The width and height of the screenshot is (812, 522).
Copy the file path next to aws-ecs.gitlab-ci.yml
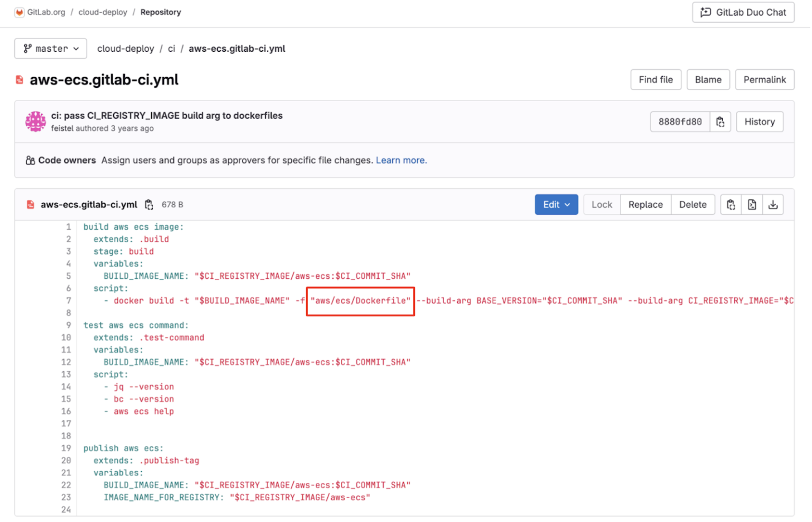click(149, 205)
